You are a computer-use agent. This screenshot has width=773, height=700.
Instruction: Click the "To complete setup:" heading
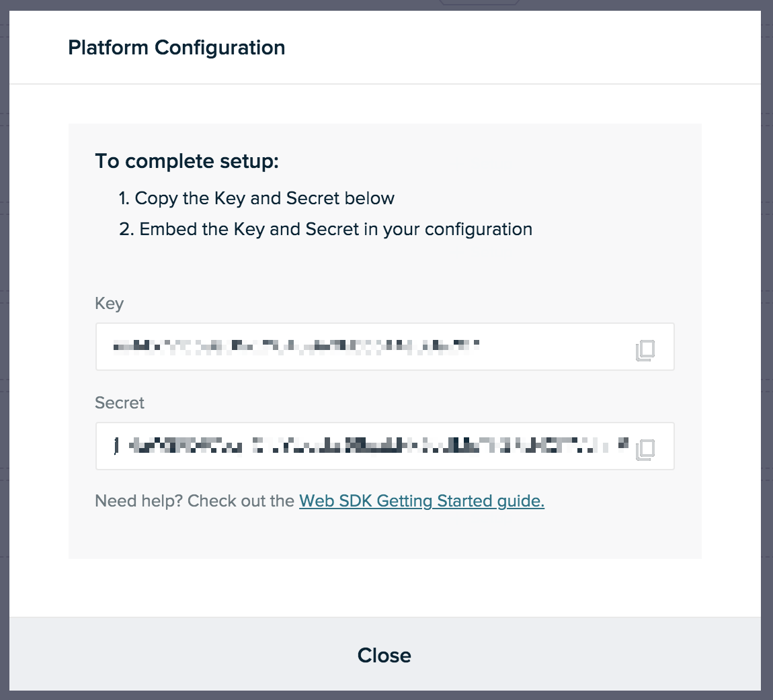tap(187, 162)
